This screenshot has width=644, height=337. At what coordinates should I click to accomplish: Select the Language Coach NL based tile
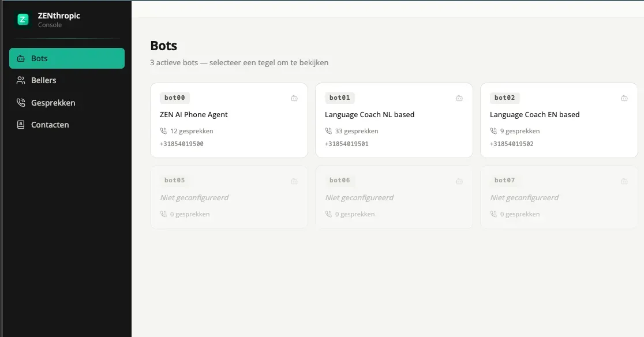394,120
